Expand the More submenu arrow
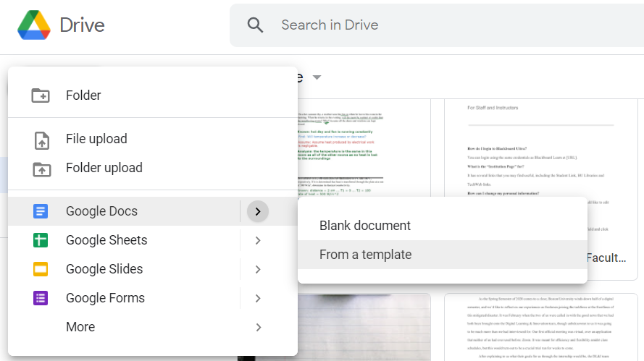Screen dimensions: 644x361 [258, 328]
